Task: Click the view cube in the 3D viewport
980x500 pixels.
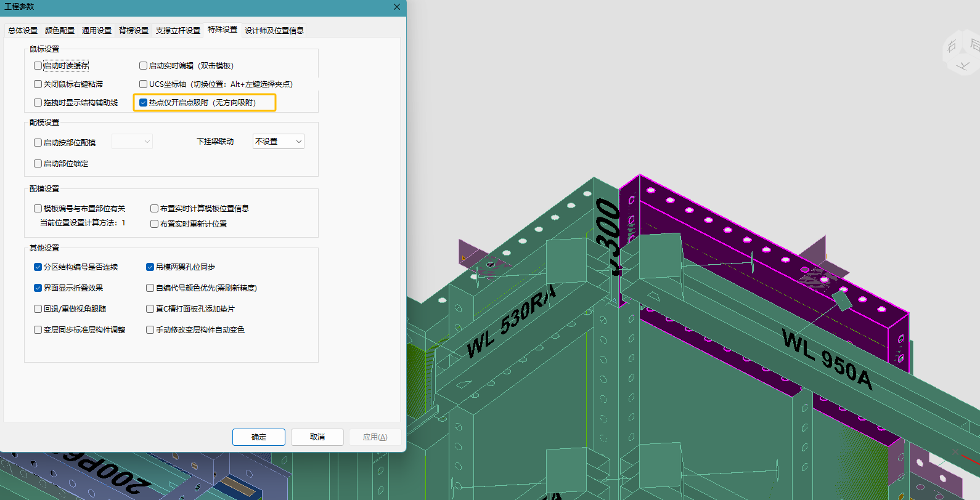Action: (962, 53)
